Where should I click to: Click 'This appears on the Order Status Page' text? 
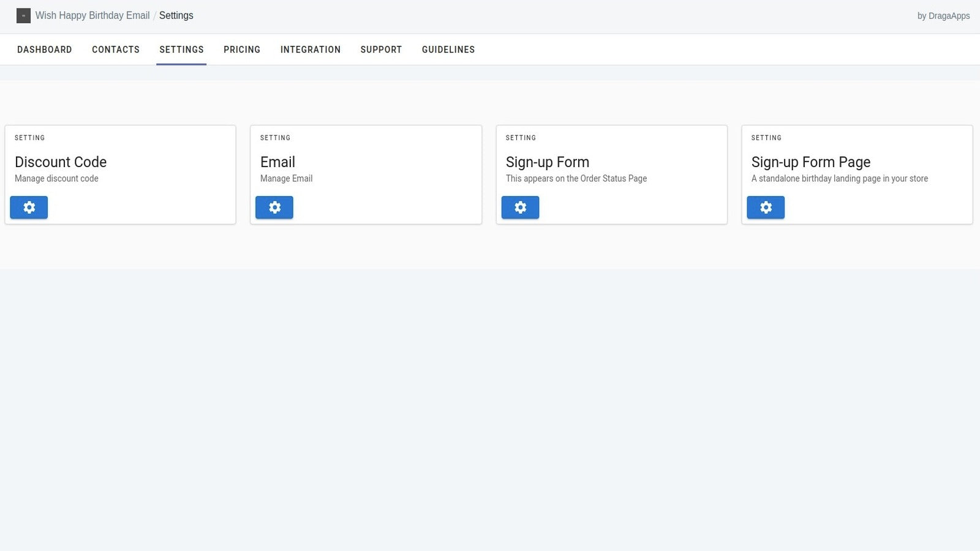[x=576, y=179]
